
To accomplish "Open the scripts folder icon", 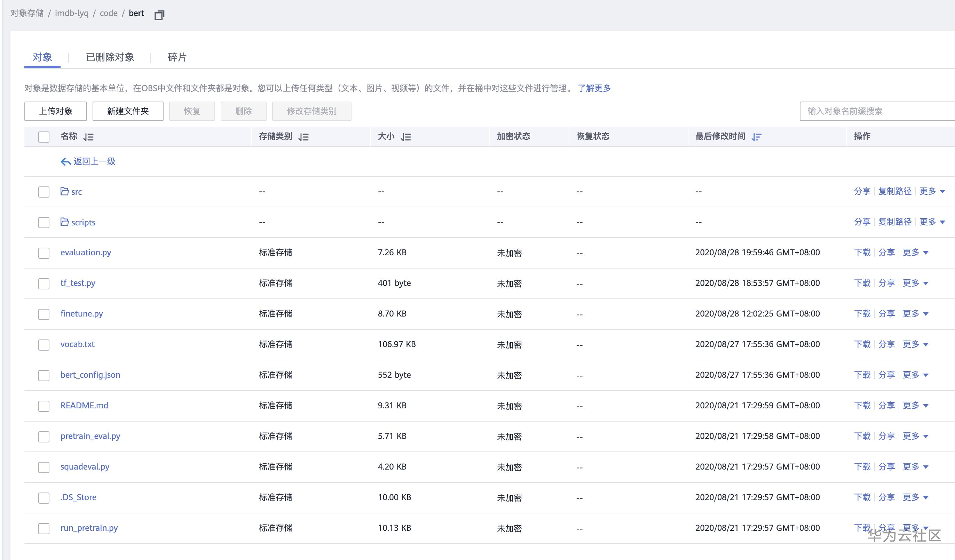I will pos(64,222).
